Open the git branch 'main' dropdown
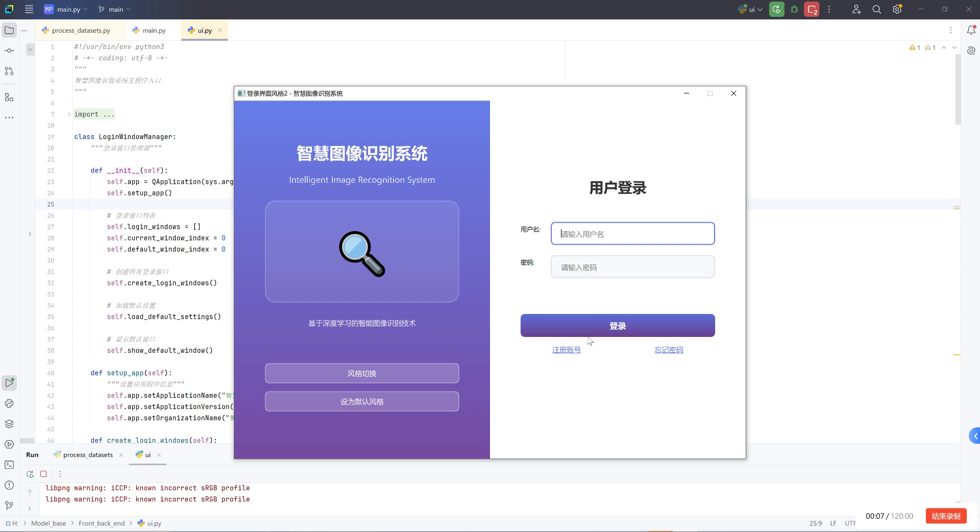This screenshot has width=980, height=532. (x=113, y=9)
